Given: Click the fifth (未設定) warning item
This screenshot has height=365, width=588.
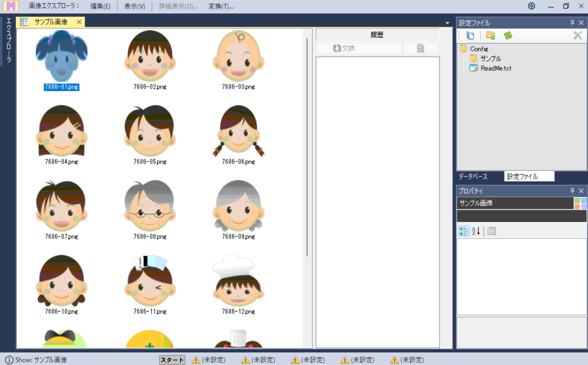Looking at the screenshot, I should pos(407,360).
